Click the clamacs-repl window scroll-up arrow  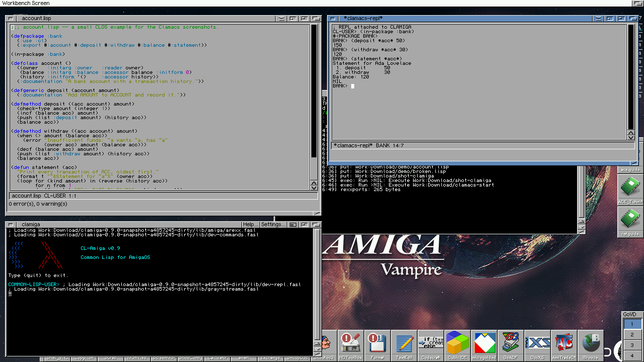pos(631,132)
